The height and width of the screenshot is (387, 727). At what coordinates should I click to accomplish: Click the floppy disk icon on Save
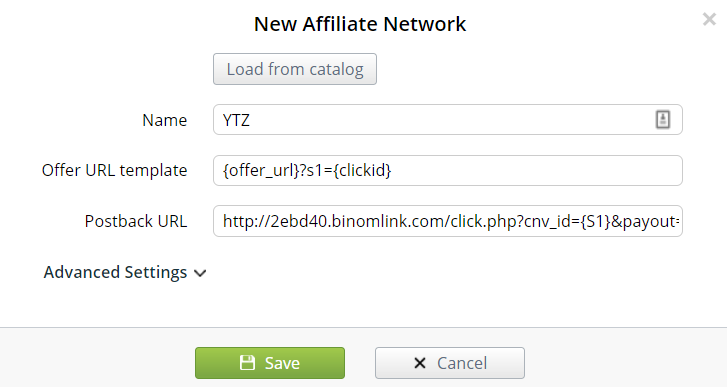pos(247,362)
